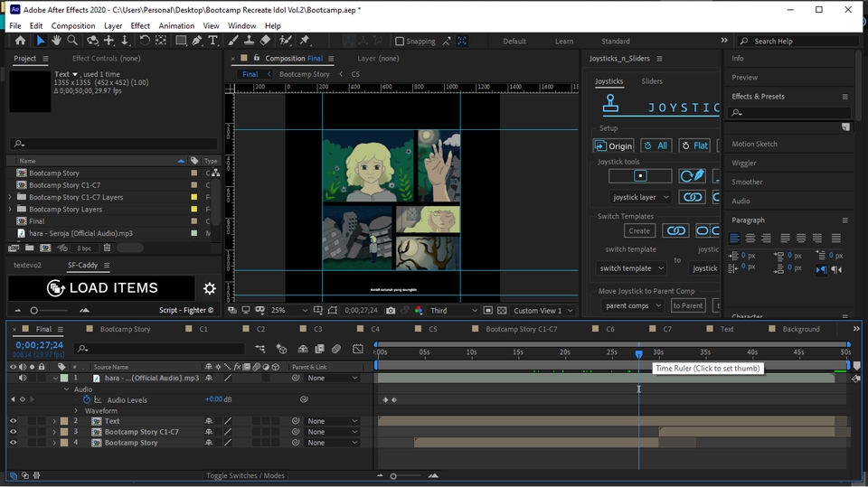Select the Standard workspace
The width and height of the screenshot is (868, 487).
click(616, 41)
